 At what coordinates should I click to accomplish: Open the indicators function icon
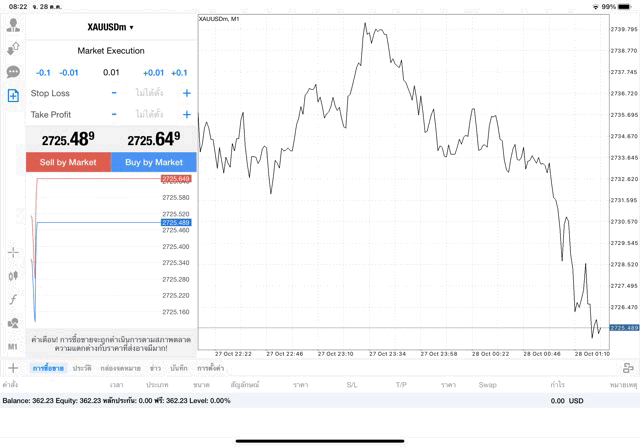(13, 299)
